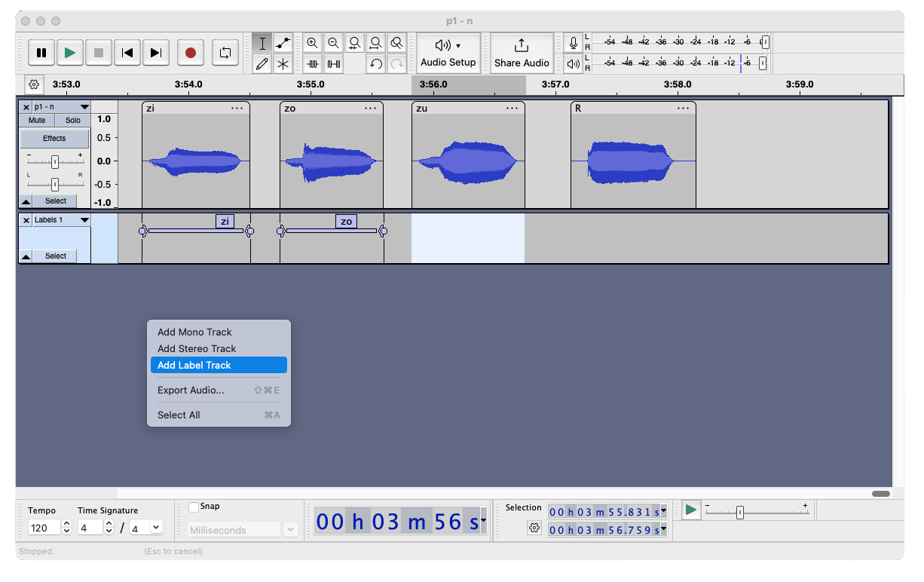Choose Add Mono Track from context menu
Image resolution: width=924 pixels, height=582 pixels.
point(217,332)
